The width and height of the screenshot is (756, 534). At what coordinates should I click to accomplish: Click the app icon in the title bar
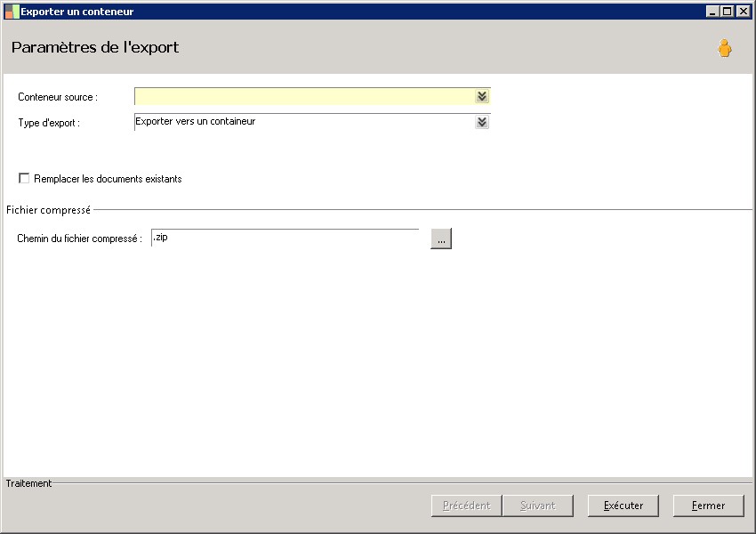[x=12, y=12]
